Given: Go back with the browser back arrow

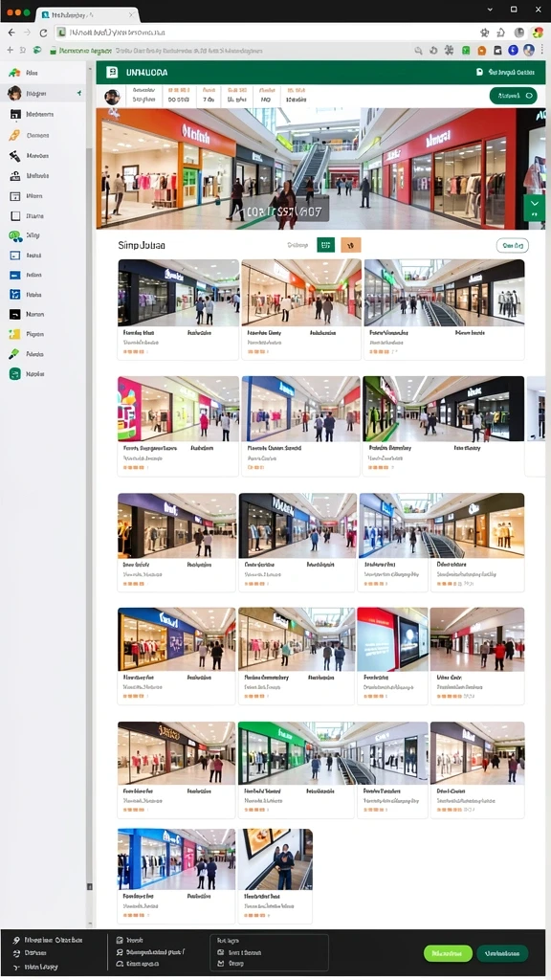Looking at the screenshot, I should 11,33.
